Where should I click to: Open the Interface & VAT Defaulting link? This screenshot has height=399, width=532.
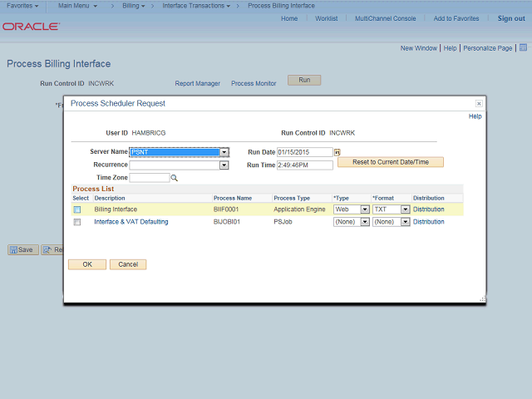click(131, 222)
